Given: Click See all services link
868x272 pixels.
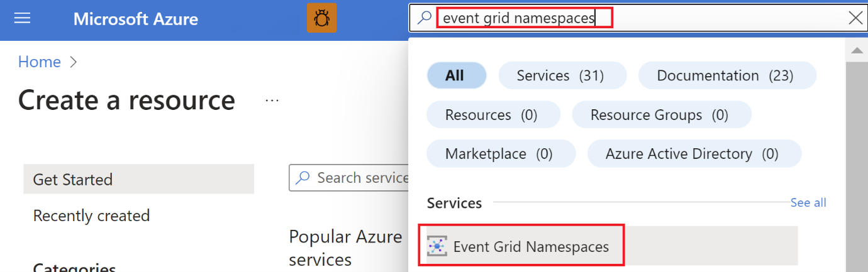Looking at the screenshot, I should (x=808, y=203).
